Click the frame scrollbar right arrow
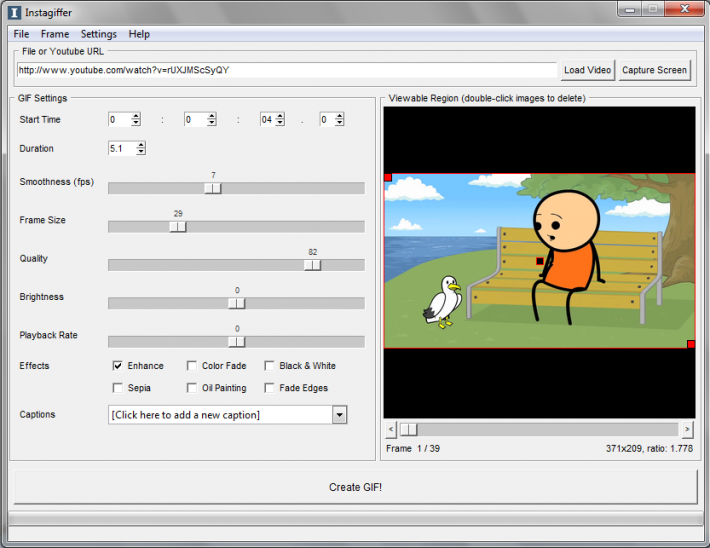This screenshot has width=710, height=548. click(687, 429)
